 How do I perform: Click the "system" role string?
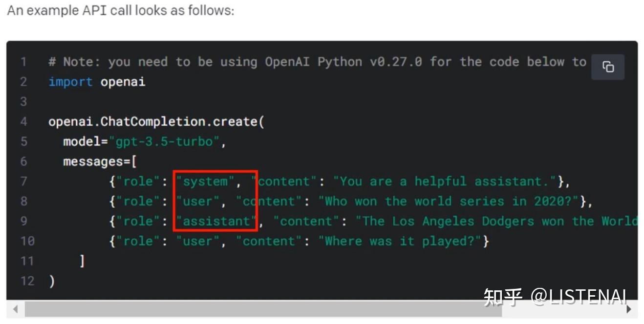click(x=205, y=182)
